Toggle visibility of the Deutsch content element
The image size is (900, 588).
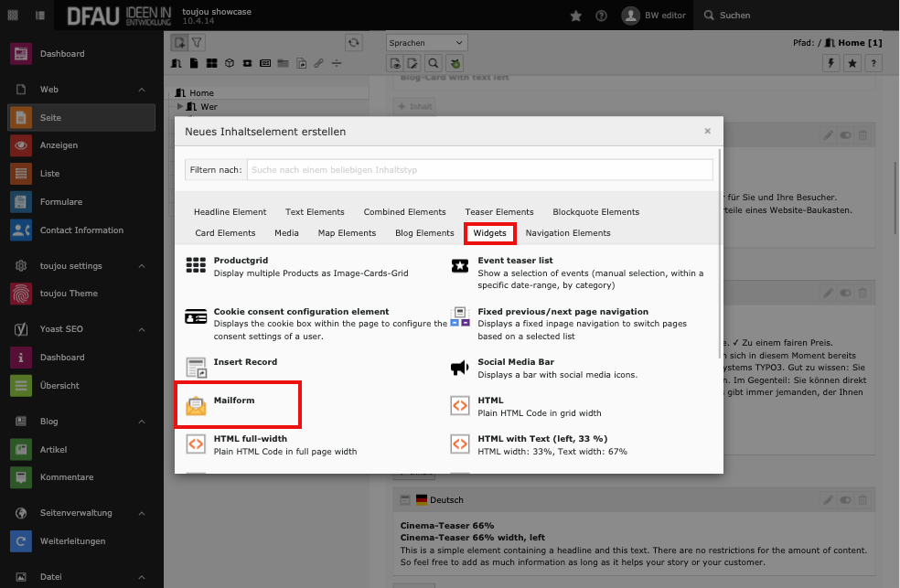[845, 500]
